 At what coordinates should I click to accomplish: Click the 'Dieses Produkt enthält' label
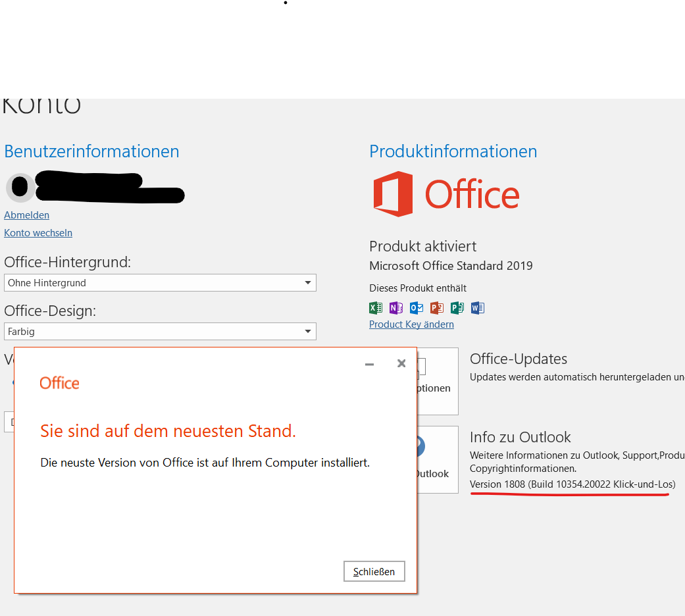pyautogui.click(x=418, y=288)
